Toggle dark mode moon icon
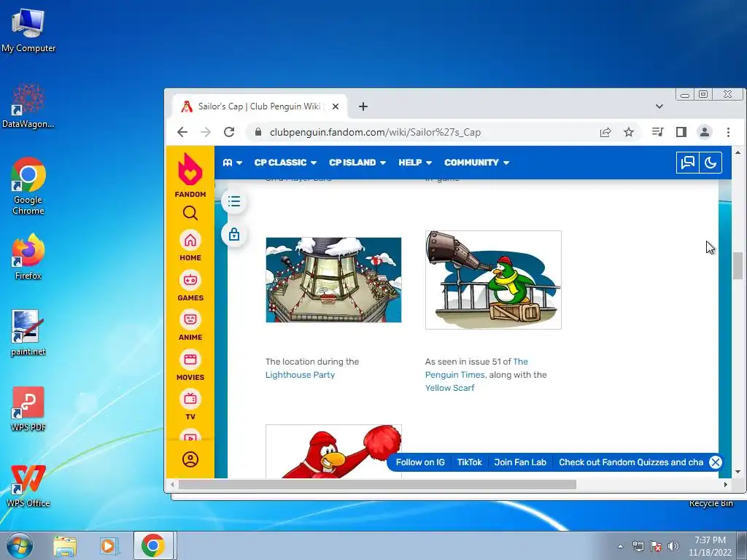747x560 pixels. point(711,163)
